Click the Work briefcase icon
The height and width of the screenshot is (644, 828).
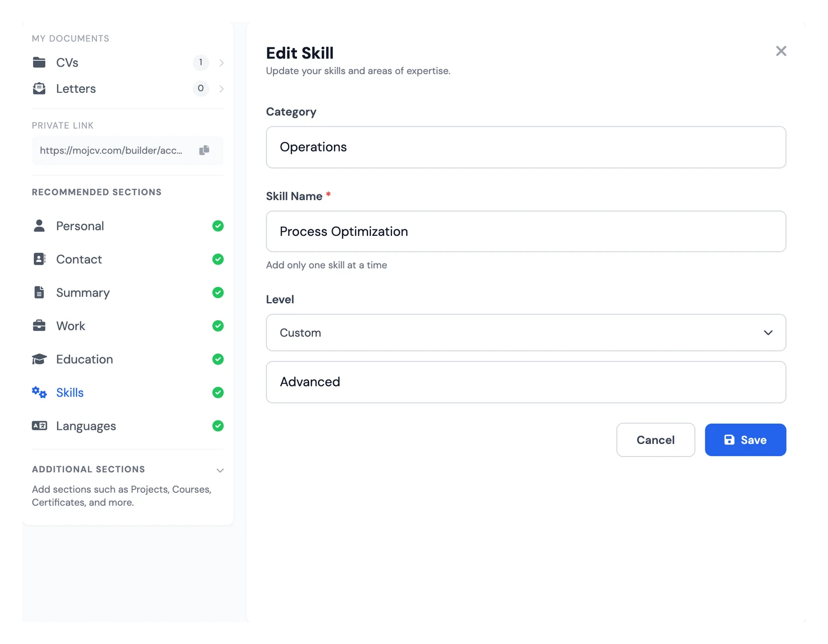pos(39,326)
